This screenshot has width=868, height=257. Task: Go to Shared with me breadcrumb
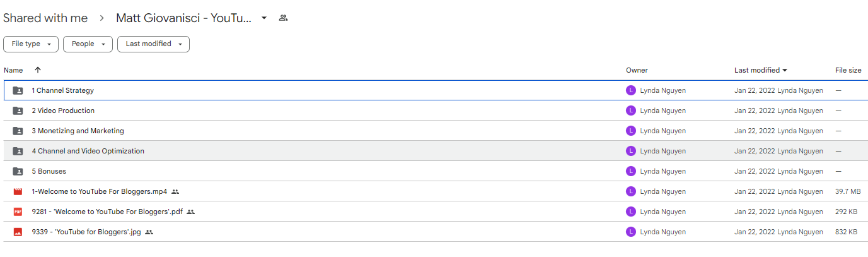[x=45, y=18]
